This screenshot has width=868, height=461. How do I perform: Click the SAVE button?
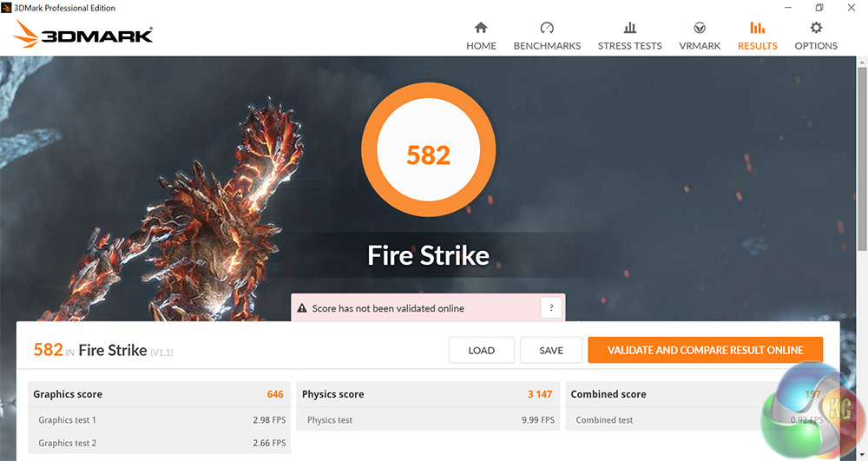point(551,351)
